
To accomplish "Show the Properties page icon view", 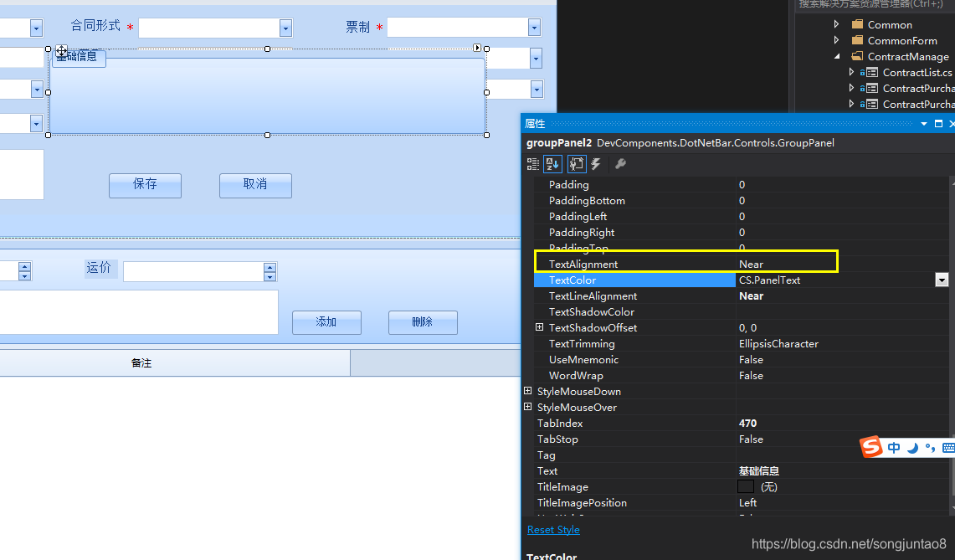I will click(576, 164).
